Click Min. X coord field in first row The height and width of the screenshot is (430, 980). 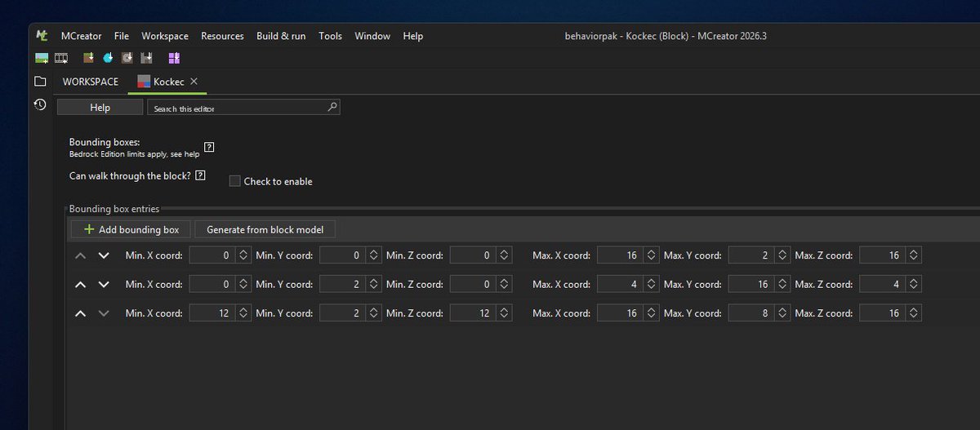(212, 255)
